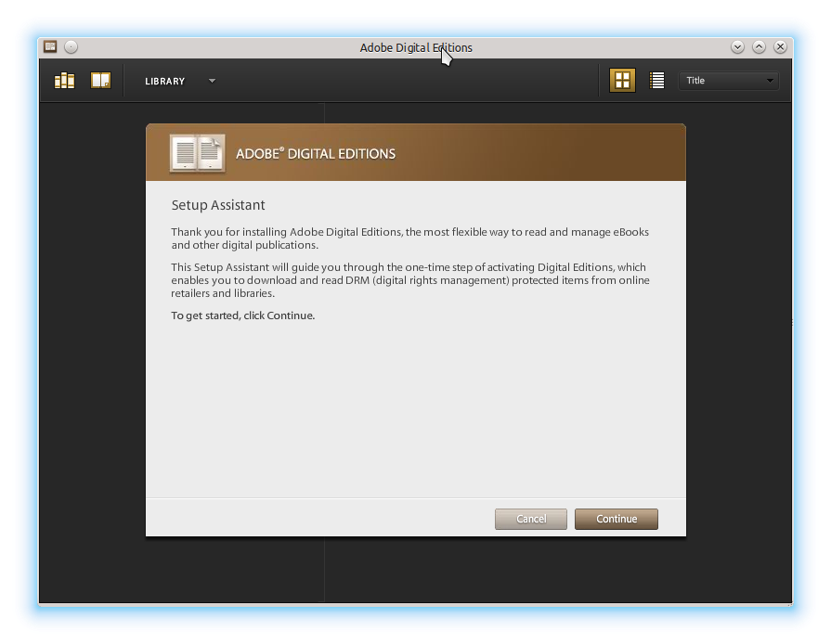Maximize the Adobe Digital Editions window
The width and height of the screenshot is (831, 644).
(x=759, y=46)
